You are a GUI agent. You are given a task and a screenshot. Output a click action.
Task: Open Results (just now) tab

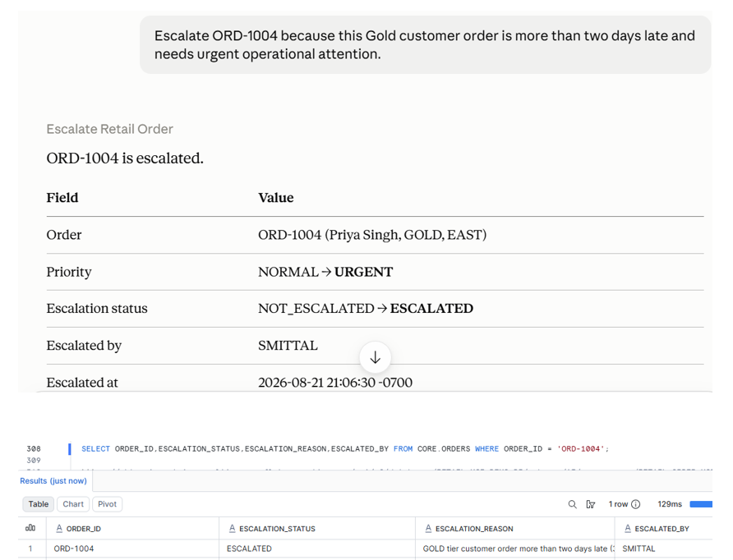(x=53, y=481)
